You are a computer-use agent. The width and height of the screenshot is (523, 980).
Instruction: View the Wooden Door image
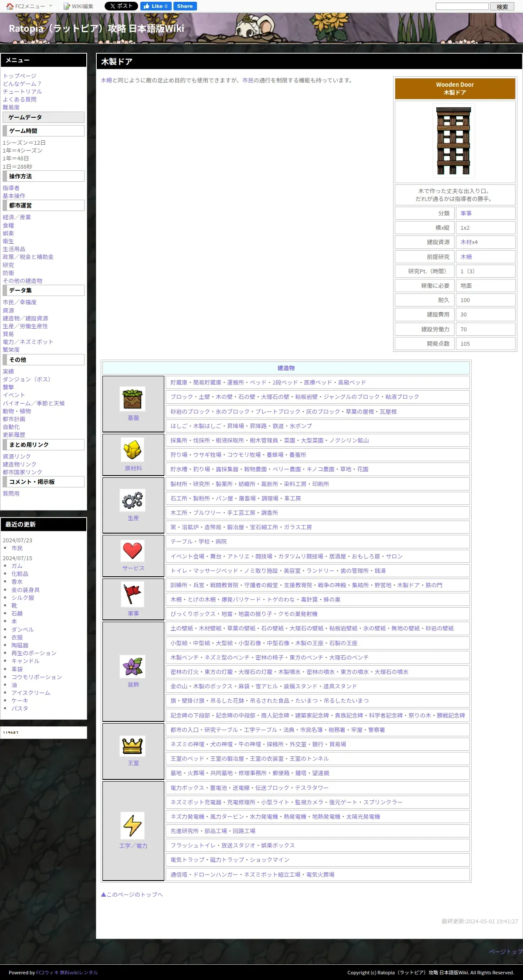tap(454, 140)
